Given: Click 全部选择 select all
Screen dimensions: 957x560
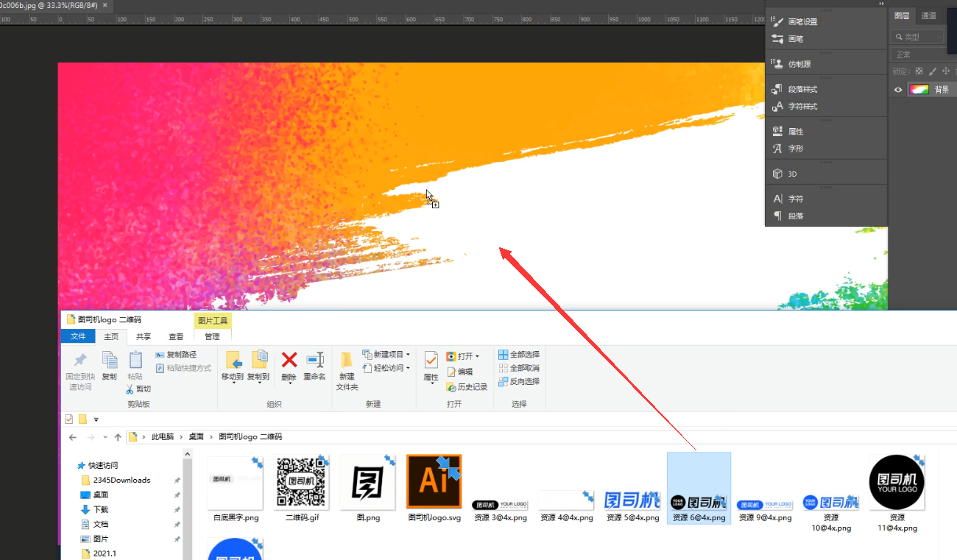Looking at the screenshot, I should tap(519, 355).
